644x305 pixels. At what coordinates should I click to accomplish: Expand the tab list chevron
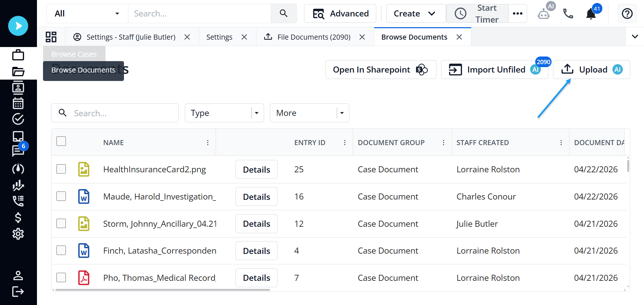pos(635,37)
